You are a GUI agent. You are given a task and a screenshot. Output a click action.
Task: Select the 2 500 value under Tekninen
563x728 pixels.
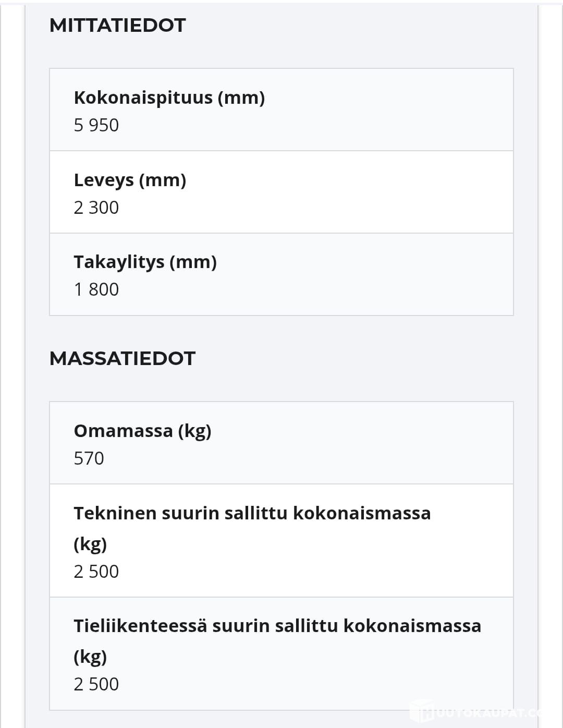click(x=96, y=572)
